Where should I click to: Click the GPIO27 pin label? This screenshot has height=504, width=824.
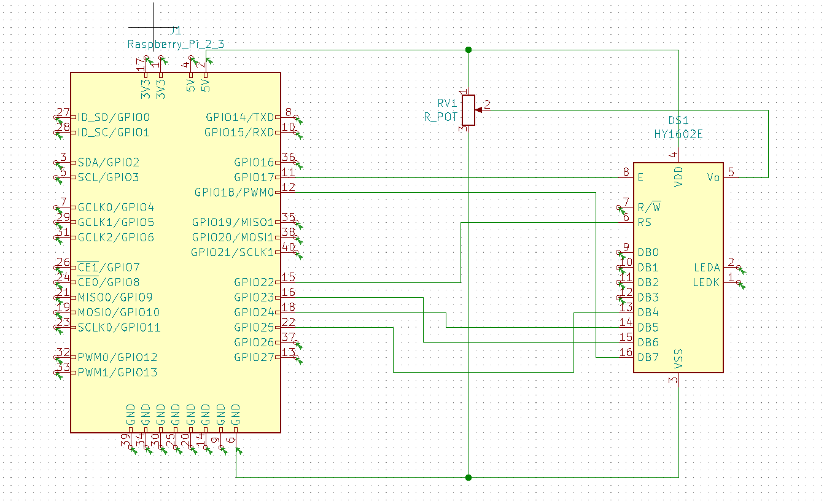[x=254, y=357]
